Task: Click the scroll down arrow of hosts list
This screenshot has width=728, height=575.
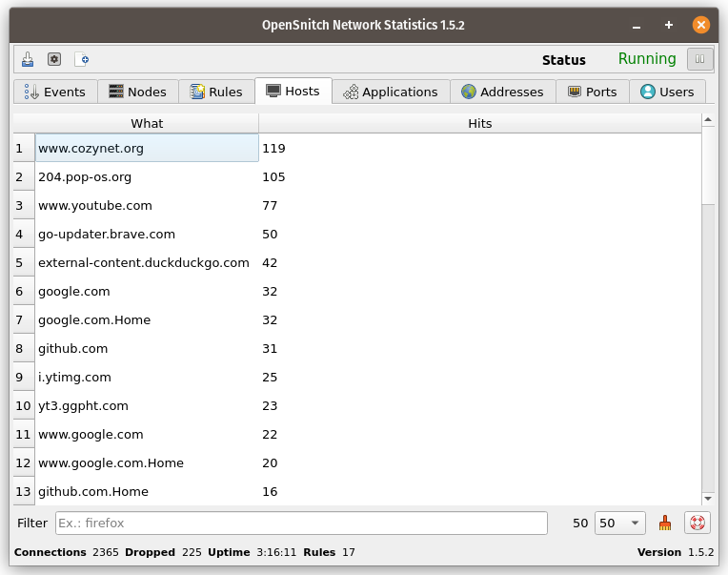Action: (707, 498)
